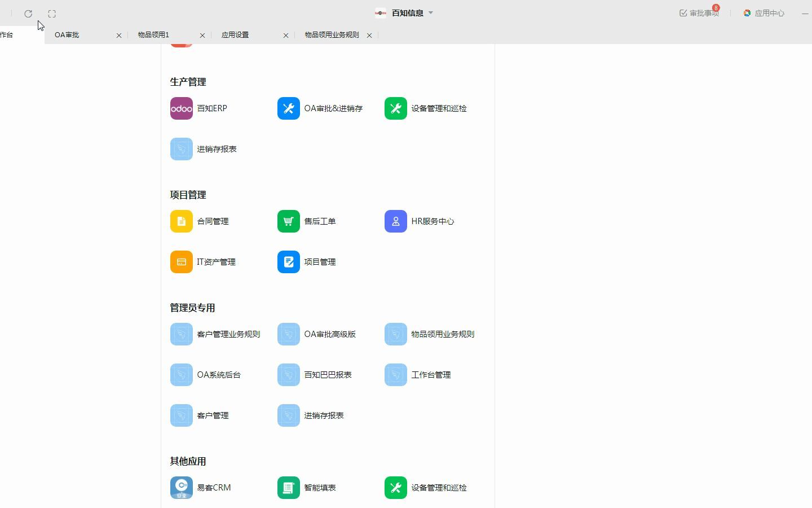Click the 易客CRM label text
The width and height of the screenshot is (812, 508).
[x=214, y=488]
